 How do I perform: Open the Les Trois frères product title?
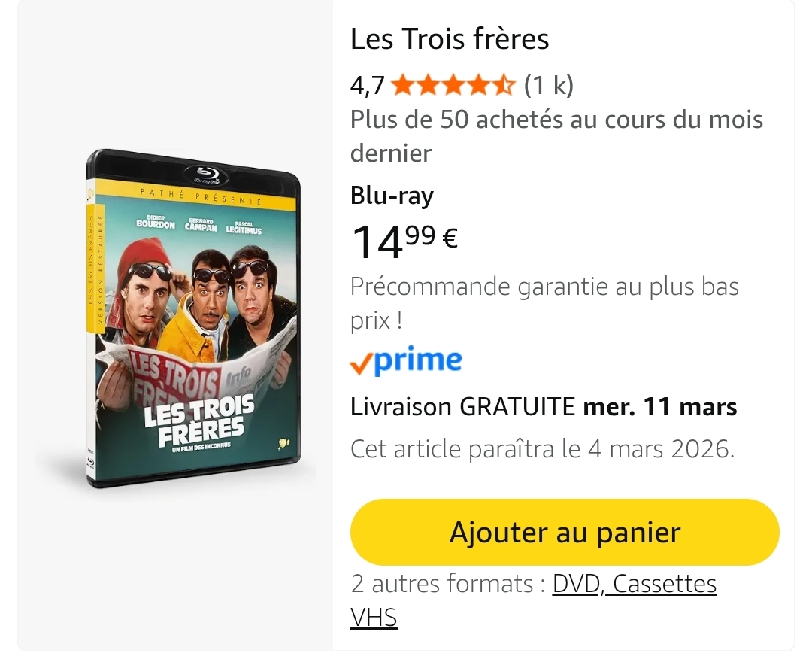coord(450,39)
